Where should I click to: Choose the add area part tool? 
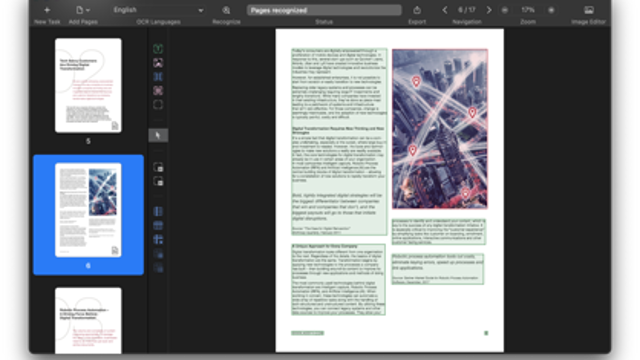click(158, 167)
